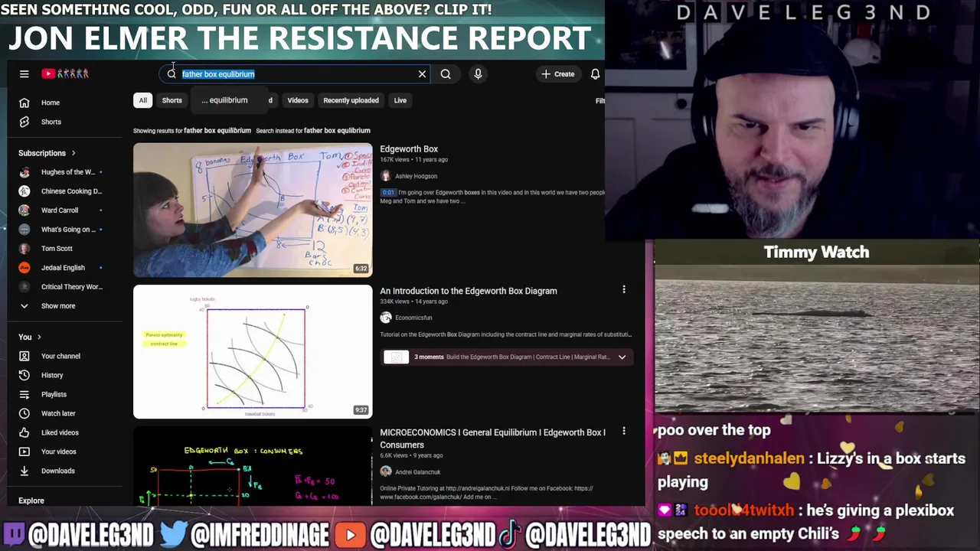
Task: Select the Shorts filter chip
Action: pyautogui.click(x=171, y=100)
